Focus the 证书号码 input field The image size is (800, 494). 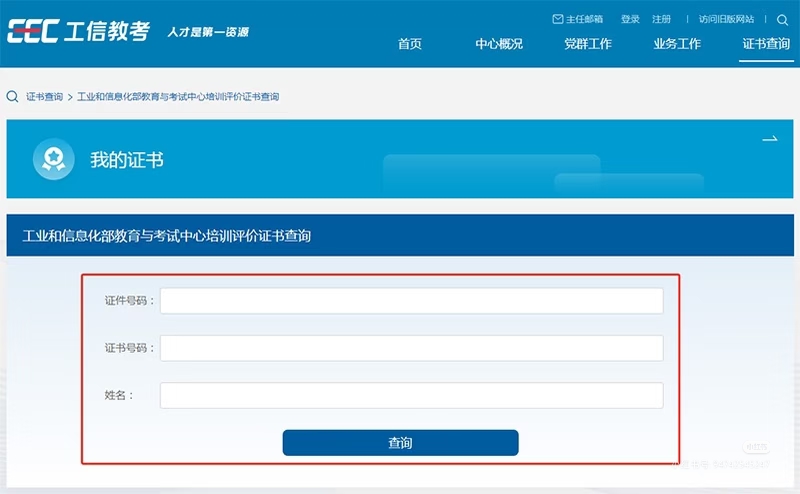pos(411,348)
